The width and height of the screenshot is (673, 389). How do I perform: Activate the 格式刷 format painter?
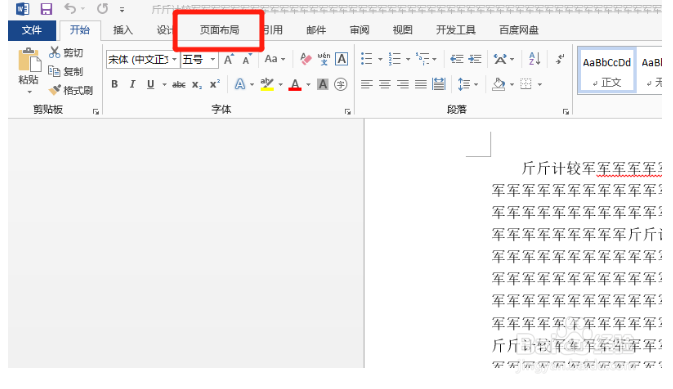point(71,90)
